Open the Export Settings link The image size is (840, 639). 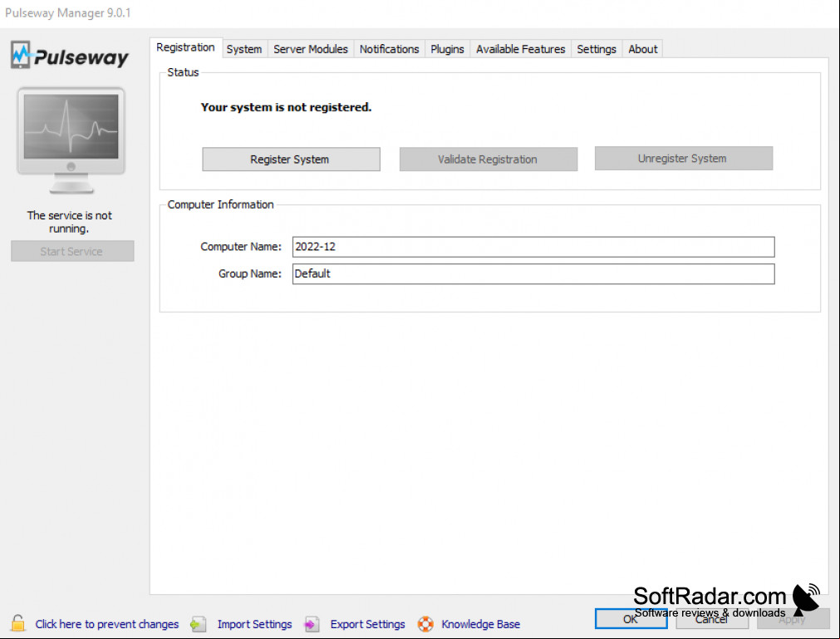(x=367, y=624)
